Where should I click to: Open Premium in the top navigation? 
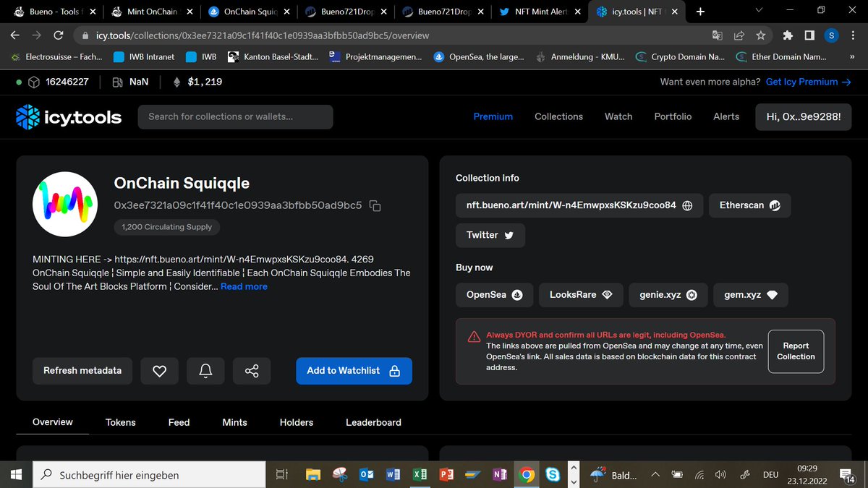point(493,116)
